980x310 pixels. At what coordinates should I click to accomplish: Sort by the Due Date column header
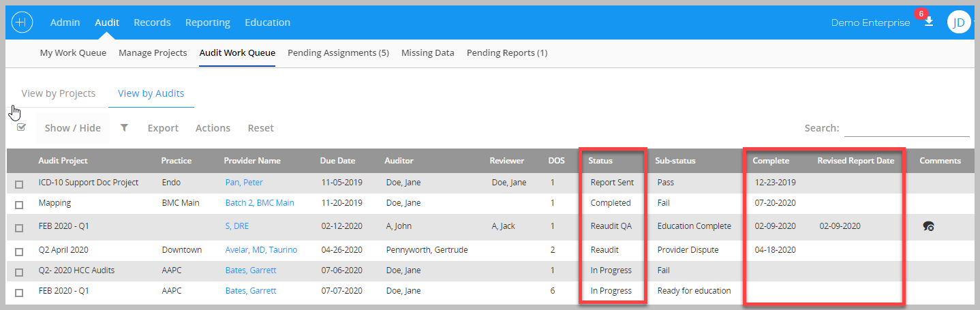click(x=337, y=161)
